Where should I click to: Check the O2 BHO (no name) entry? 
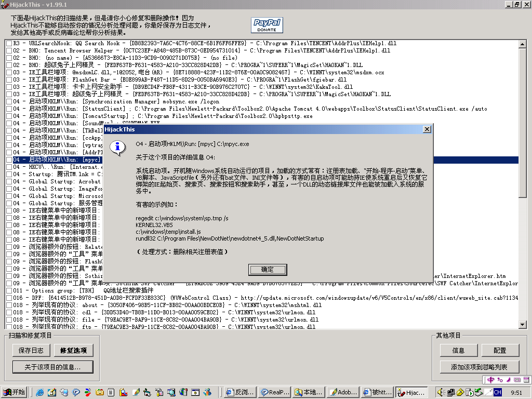pos(9,58)
